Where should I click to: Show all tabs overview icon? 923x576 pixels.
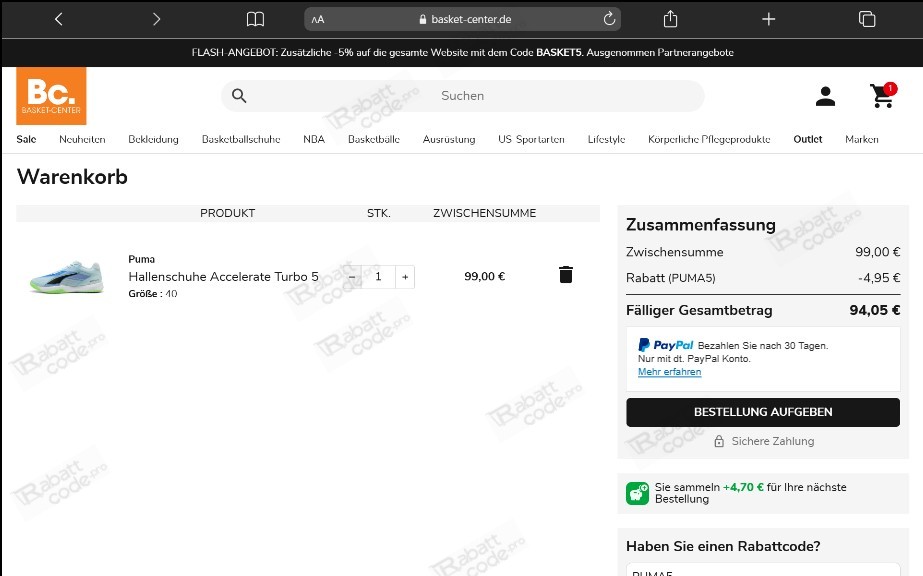point(866,19)
